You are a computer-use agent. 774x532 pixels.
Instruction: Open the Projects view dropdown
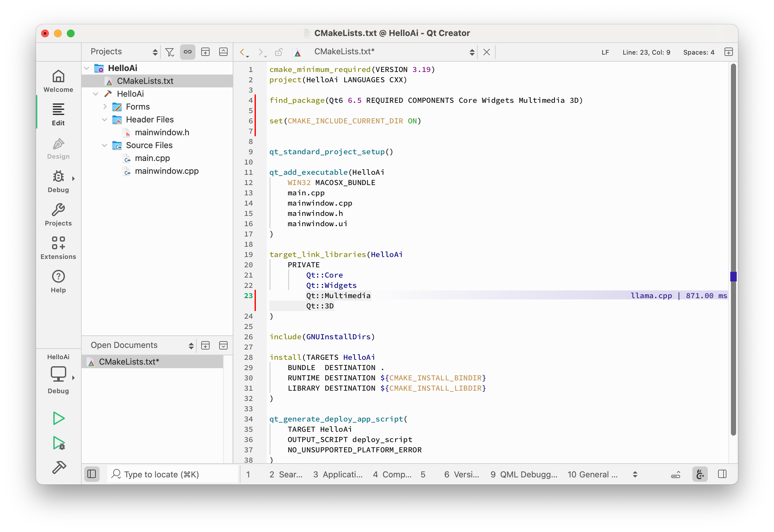[x=124, y=52]
